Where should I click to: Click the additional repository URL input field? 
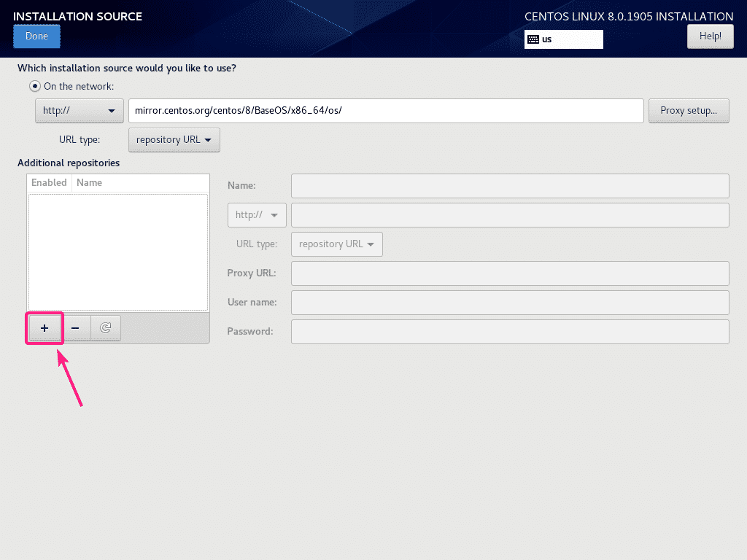click(510, 215)
